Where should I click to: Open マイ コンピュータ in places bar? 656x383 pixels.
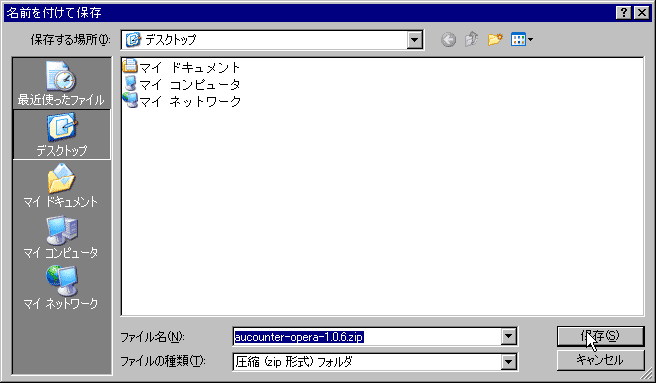coord(62,236)
